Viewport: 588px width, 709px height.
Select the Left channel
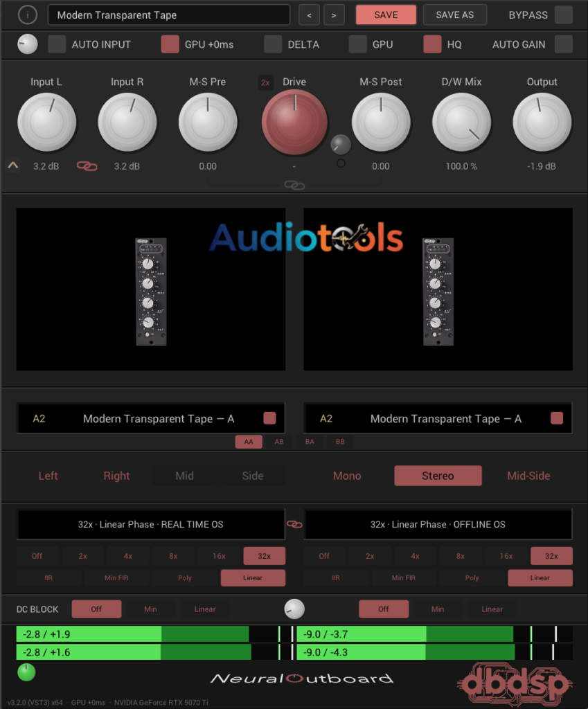coord(48,476)
